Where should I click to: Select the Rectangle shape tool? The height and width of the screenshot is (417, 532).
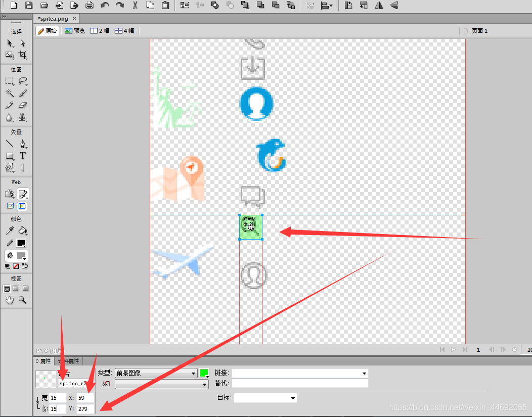point(10,156)
